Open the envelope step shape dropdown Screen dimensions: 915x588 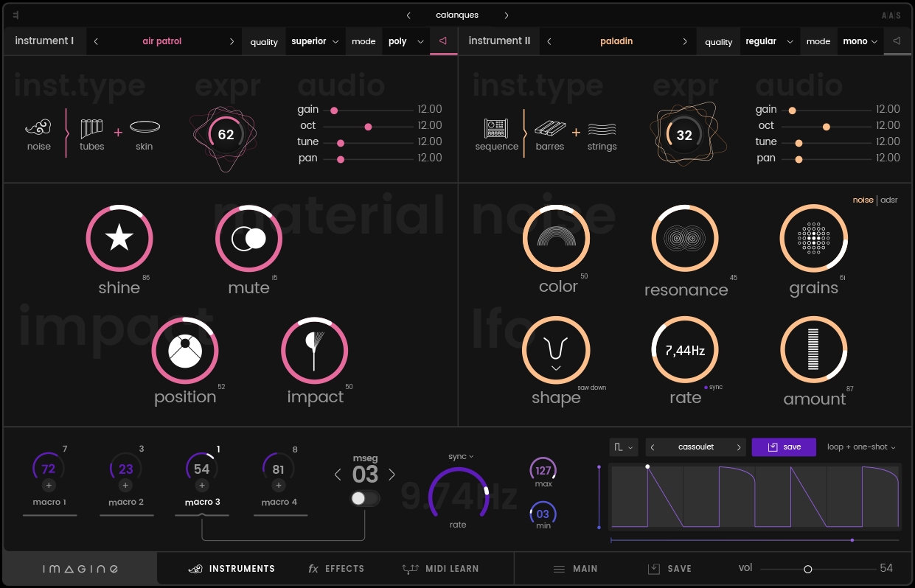pos(624,447)
